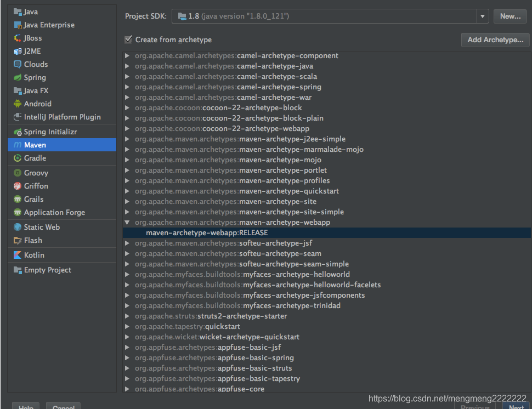532x409 pixels.
Task: Expand camel-archetype-component node
Action: point(127,55)
